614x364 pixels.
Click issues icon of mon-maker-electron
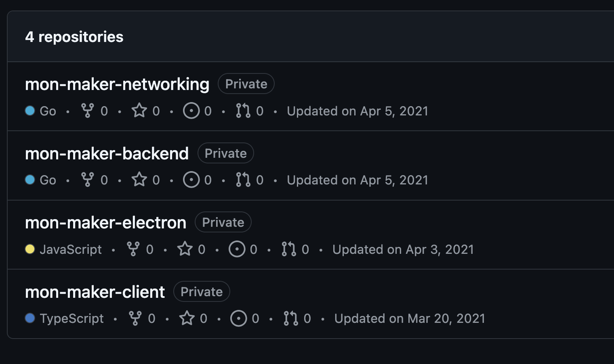[237, 249]
